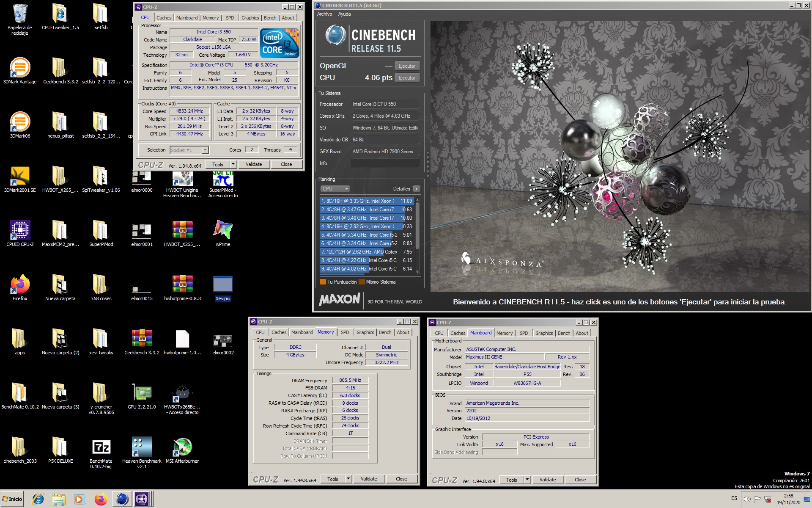The height and width of the screenshot is (508, 812).
Task: Expand Tools dropdown arrow in top CPU-Z window
Action: point(233,164)
